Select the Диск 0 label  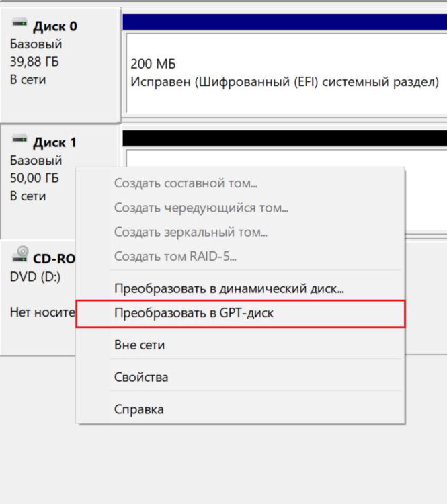click(54, 26)
